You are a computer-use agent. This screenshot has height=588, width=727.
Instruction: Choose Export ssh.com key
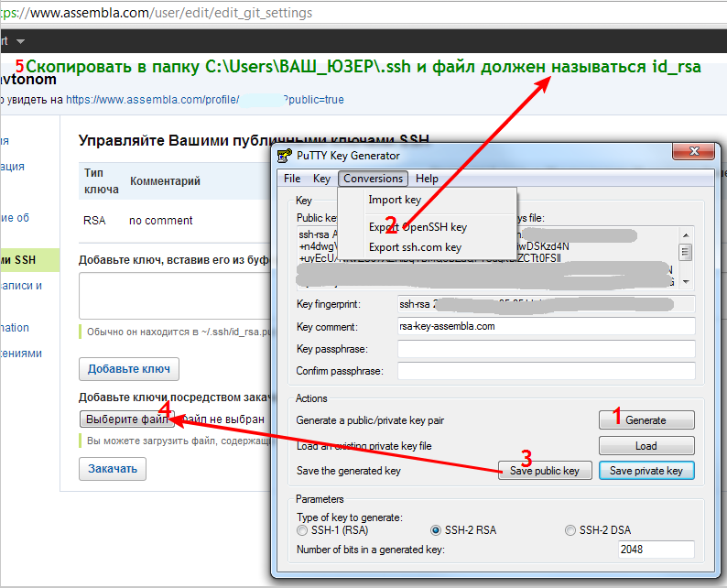[x=415, y=247]
